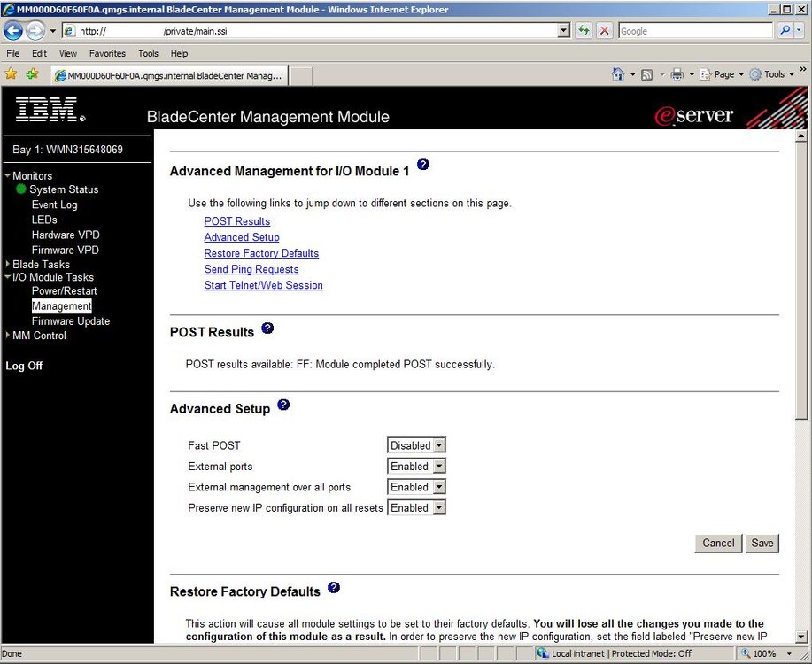Viewport: 812px width, 664px height.
Task: Click the POST Results jump link
Action: point(237,221)
